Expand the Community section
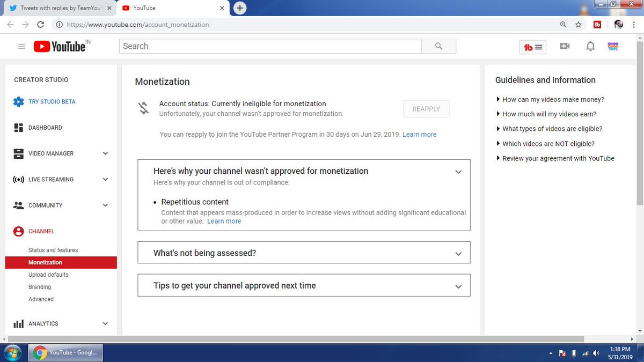The width and height of the screenshot is (644, 362). (105, 205)
